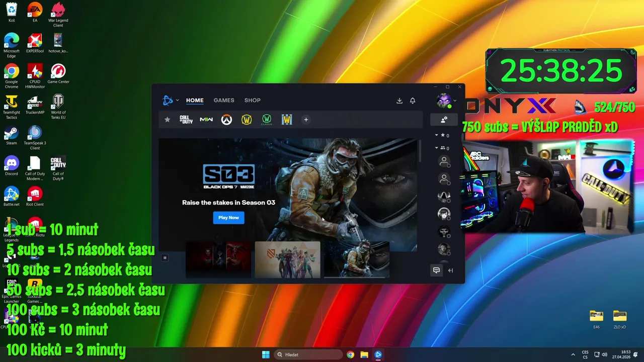Open the Warcraft III icon in favorites
Screen dimensions: 644x362
pos(287,120)
